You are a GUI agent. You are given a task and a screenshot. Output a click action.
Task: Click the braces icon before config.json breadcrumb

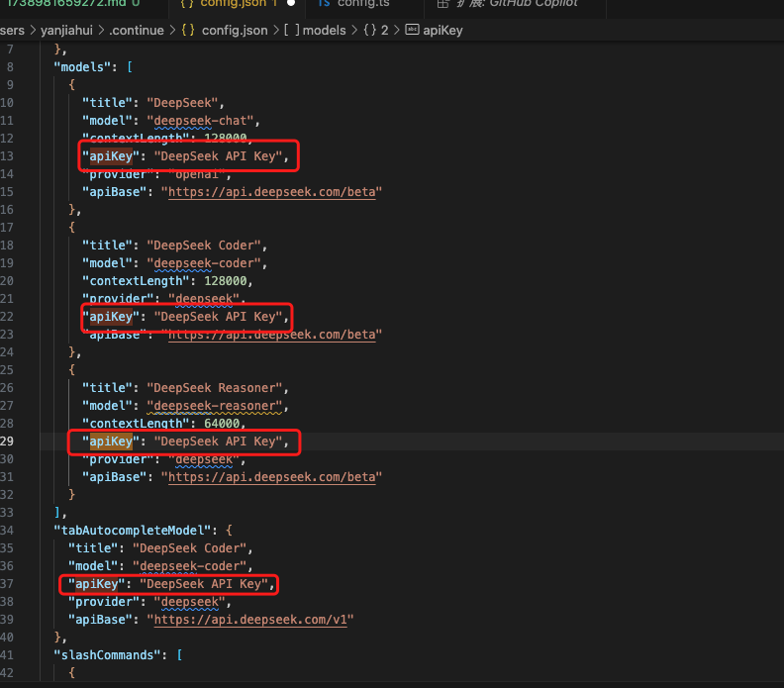click(187, 30)
